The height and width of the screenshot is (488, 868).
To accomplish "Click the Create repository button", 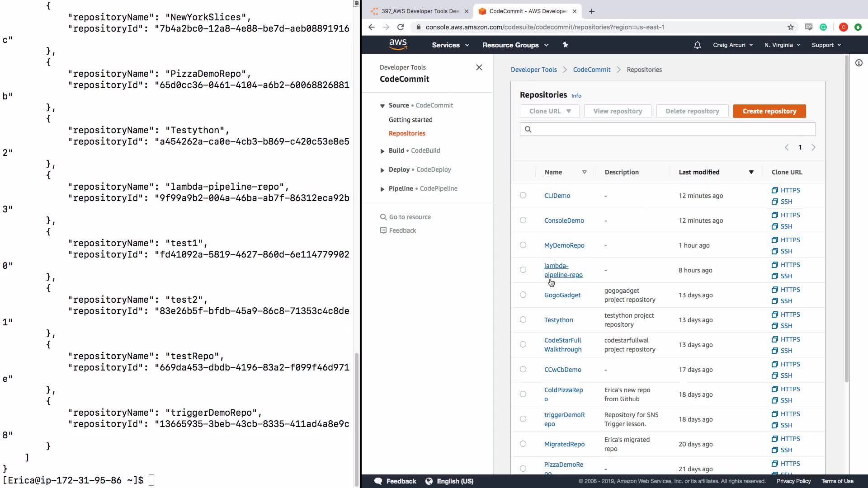I will pos(769,111).
